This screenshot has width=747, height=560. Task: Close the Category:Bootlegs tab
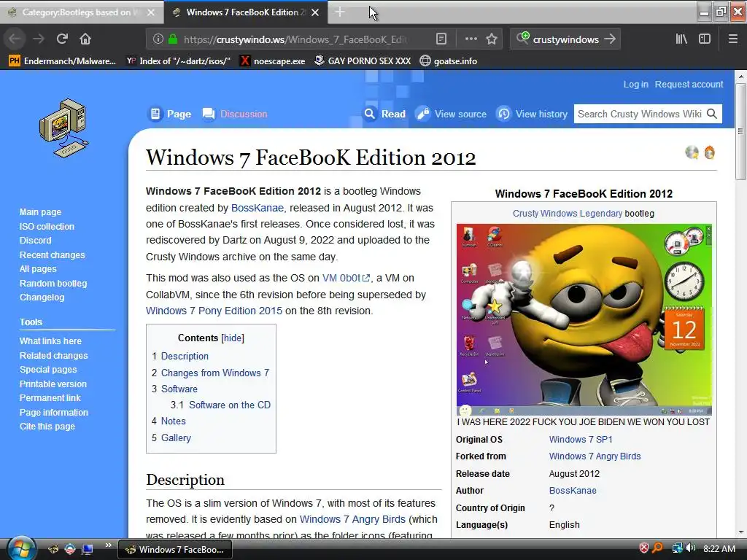(151, 13)
